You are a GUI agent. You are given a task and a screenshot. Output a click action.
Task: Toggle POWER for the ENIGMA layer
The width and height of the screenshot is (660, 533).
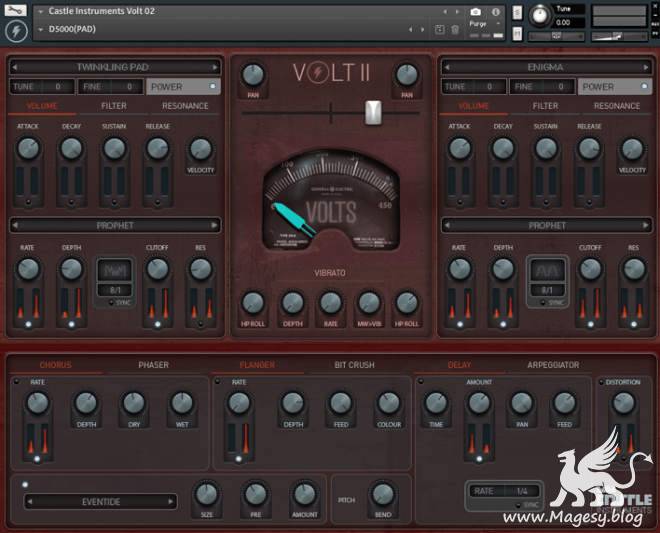point(615,86)
